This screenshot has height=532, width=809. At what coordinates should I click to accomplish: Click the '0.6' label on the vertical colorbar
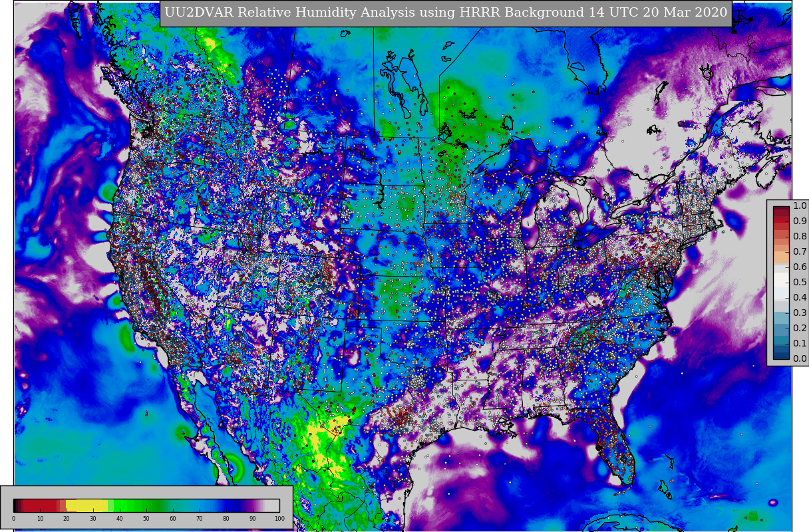[x=800, y=267]
